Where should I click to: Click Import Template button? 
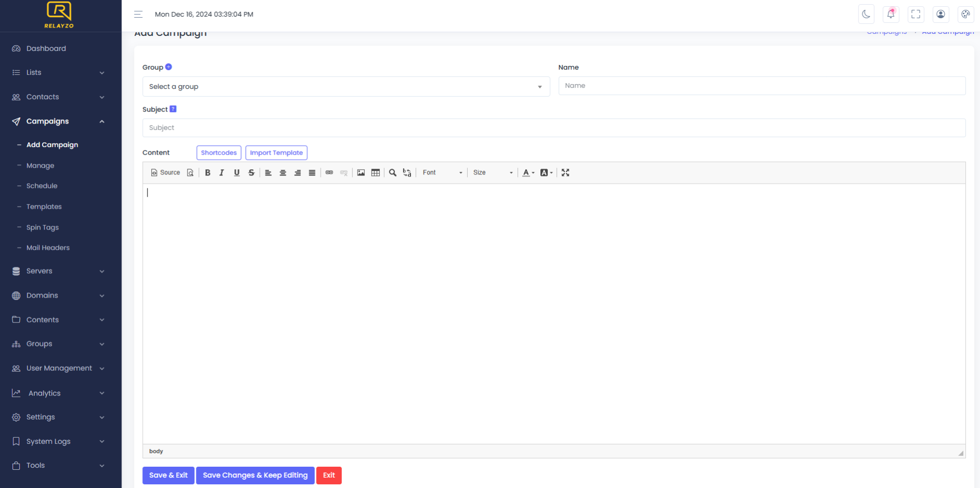click(x=276, y=153)
